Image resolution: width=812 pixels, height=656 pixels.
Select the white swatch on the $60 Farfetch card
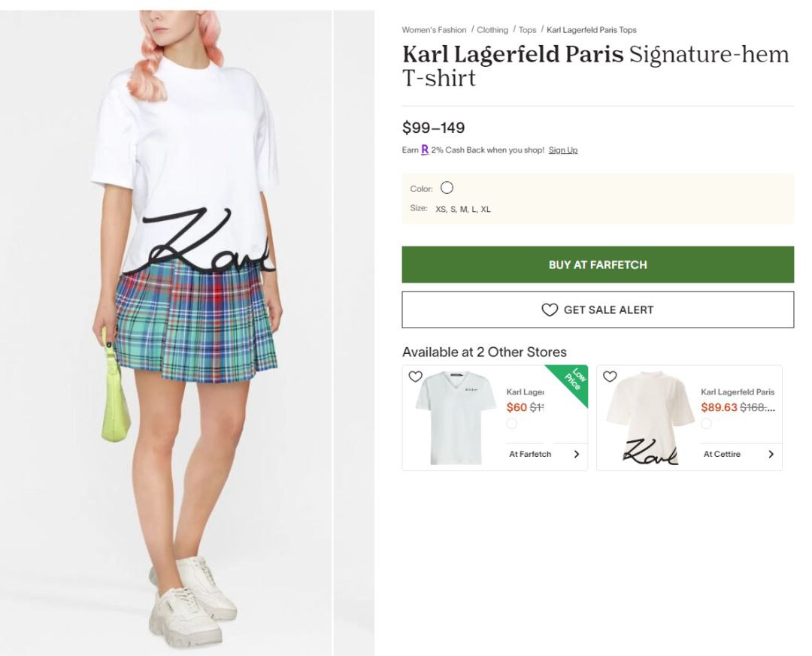pos(512,424)
